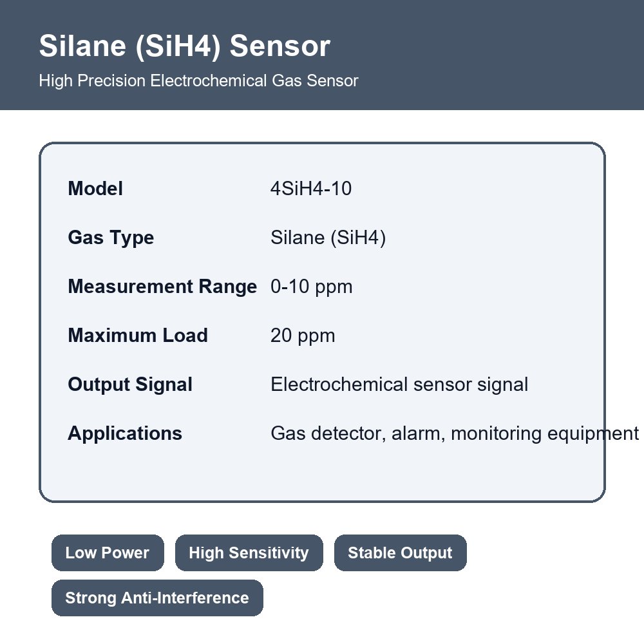Select the Electrochemical sensor signal value

(399, 384)
